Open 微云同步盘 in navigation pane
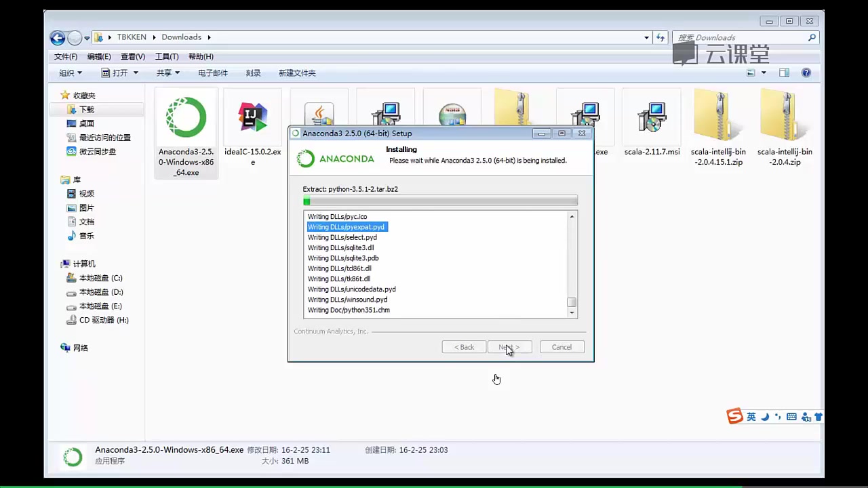Image resolution: width=868 pixels, height=488 pixels. [98, 152]
